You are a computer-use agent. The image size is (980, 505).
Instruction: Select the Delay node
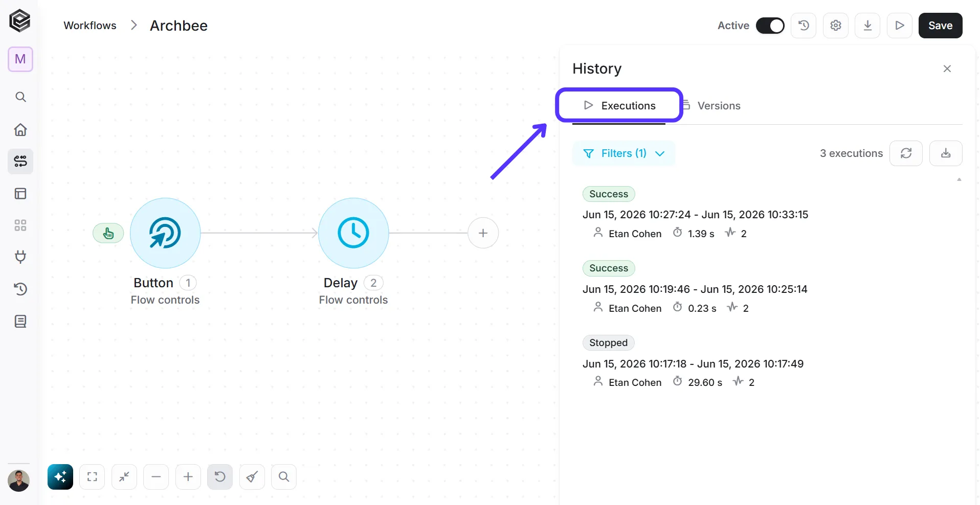(x=353, y=233)
